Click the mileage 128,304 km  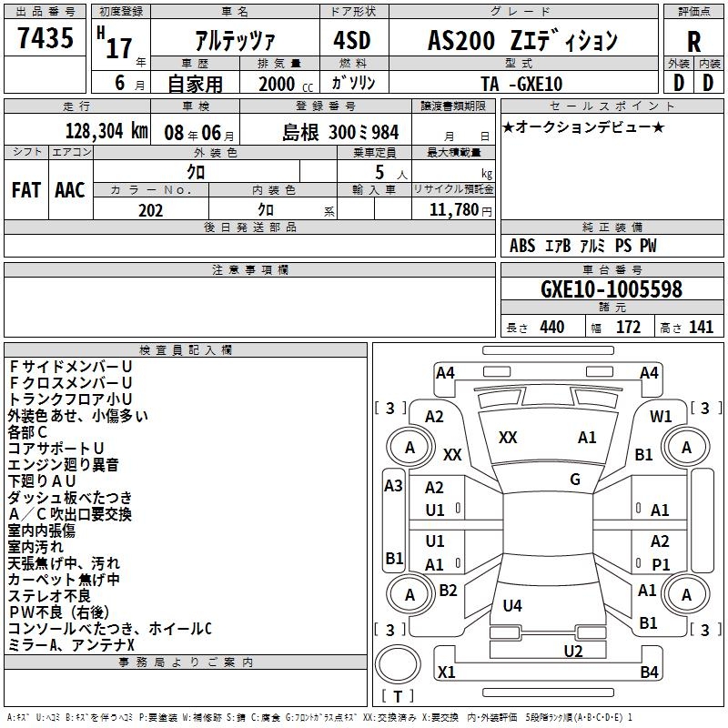[x=106, y=131]
